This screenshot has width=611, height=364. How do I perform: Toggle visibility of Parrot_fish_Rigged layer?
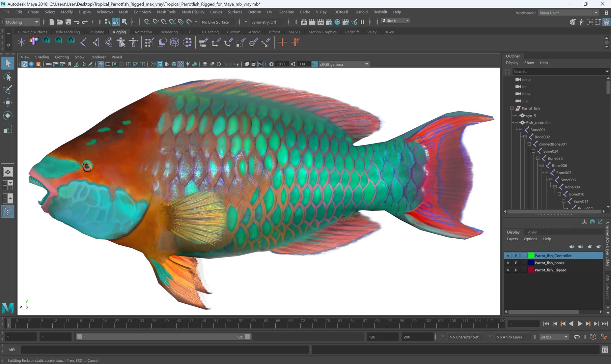508,270
